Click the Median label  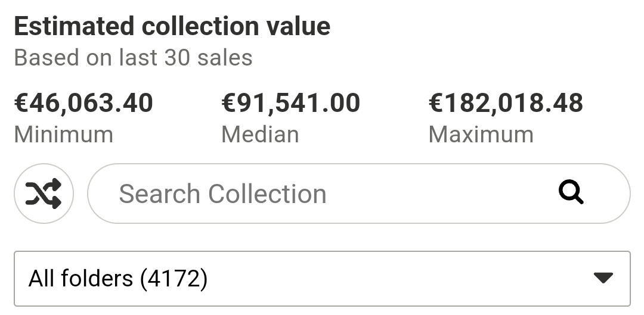click(260, 135)
